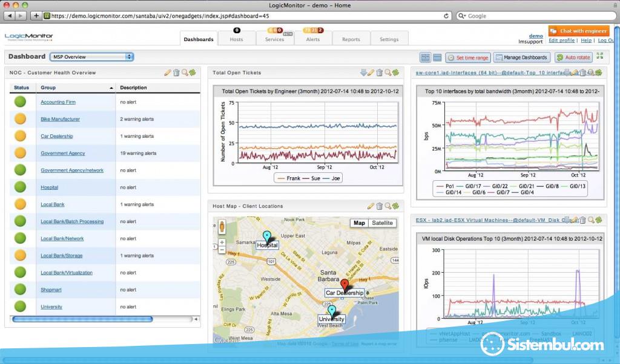
Task: Switch dashboard to grid layout view
Action: pyautogui.click(x=426, y=57)
